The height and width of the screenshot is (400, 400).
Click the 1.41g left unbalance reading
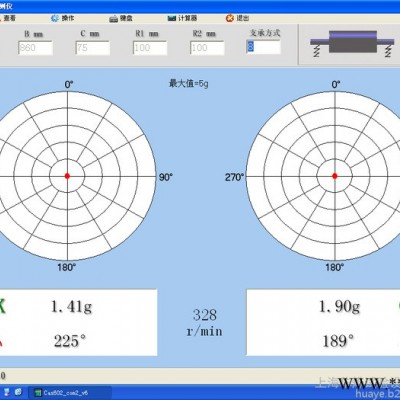click(x=71, y=306)
